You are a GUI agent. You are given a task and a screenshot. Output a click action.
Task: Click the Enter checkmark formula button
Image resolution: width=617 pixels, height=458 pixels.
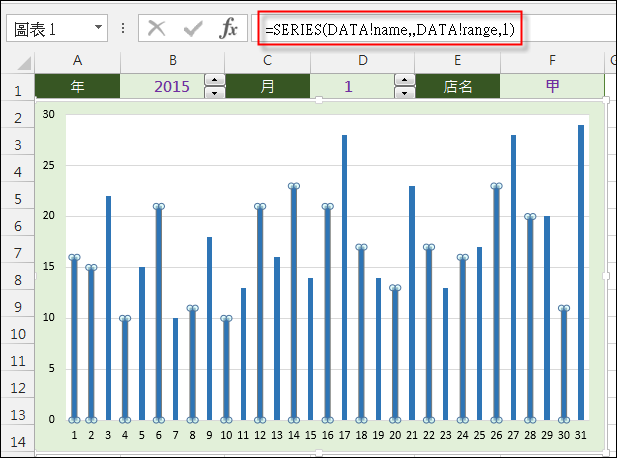[193, 29]
